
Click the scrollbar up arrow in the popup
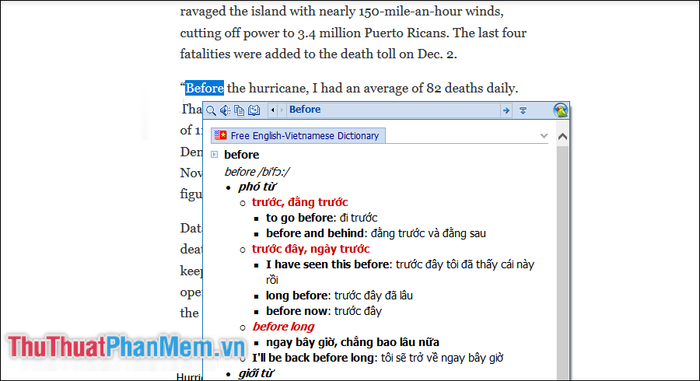[562, 137]
